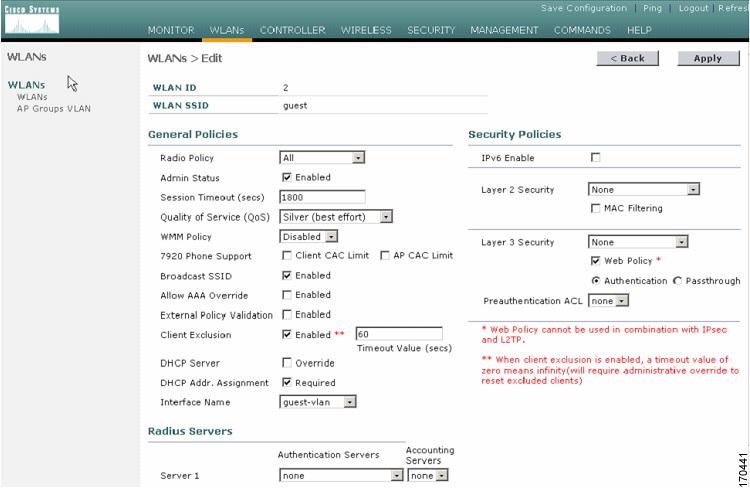This screenshot has height=492, width=750.
Task: Click Client Exclusion timeout value field
Action: (399, 334)
